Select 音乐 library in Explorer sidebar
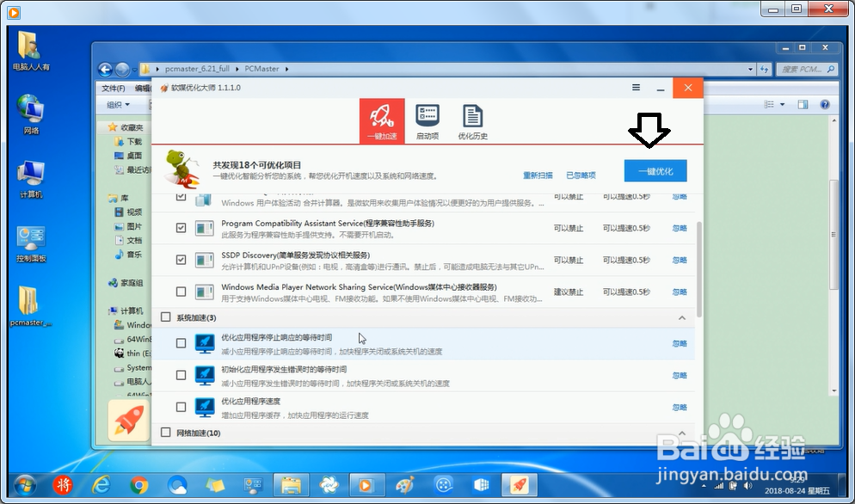The width and height of the screenshot is (855, 504). (134, 255)
